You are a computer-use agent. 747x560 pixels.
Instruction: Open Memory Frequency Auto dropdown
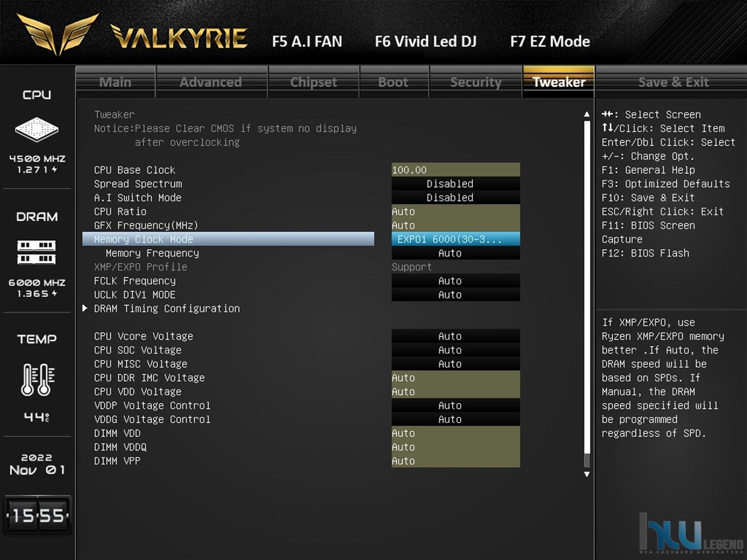(x=456, y=253)
